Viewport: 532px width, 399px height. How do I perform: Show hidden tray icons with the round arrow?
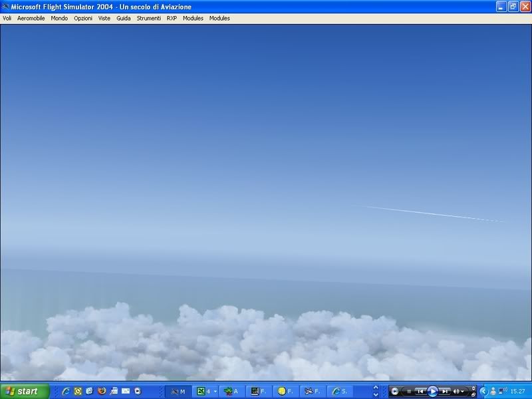coord(483,392)
